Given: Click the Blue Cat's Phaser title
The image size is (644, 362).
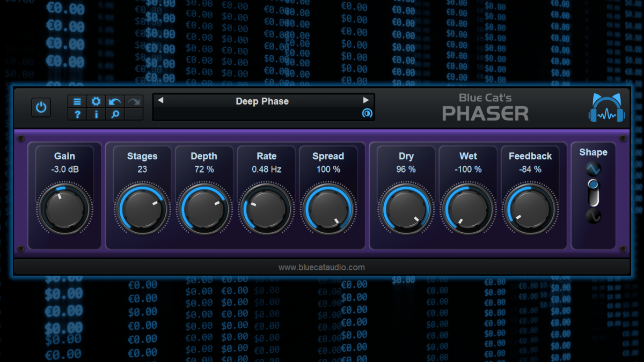Looking at the screenshot, I should pyautogui.click(x=486, y=107).
